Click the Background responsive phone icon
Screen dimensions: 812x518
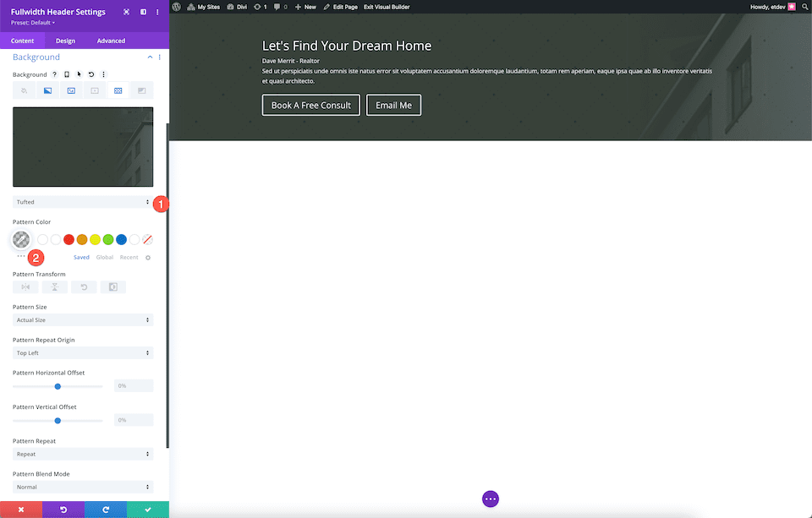[67, 74]
